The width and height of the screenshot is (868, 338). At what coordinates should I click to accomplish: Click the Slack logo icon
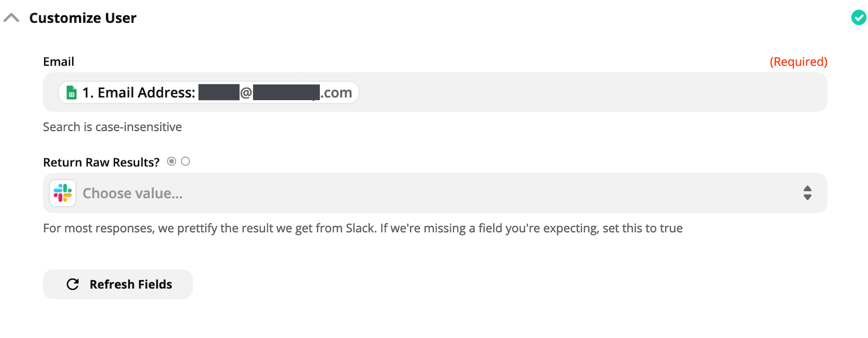point(63,193)
